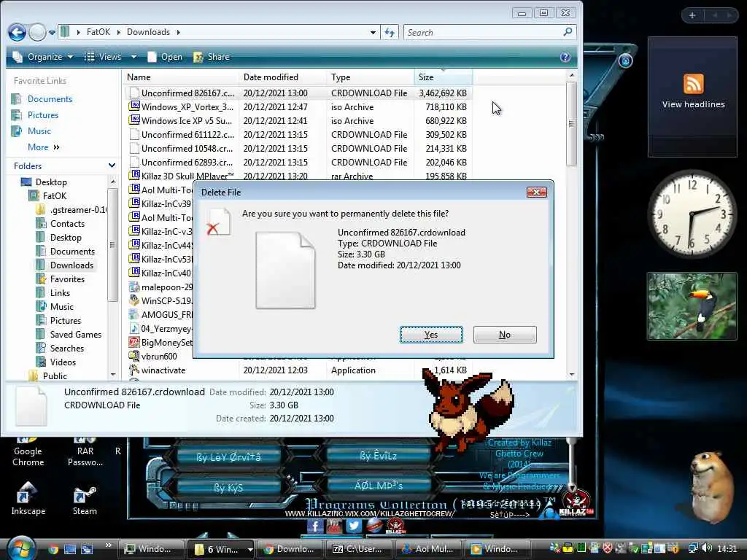Open Inkscape desktop shortcut

pos(28,499)
